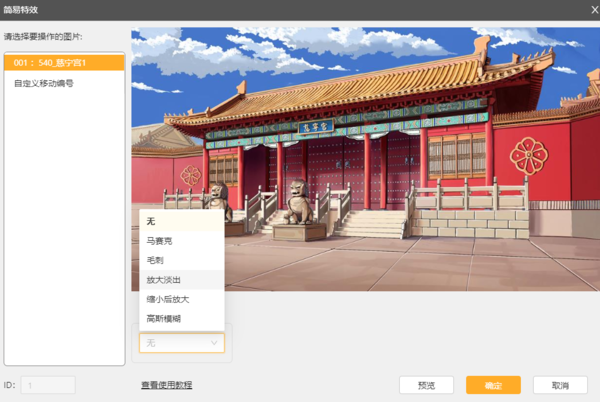Screen dimensions: 600x402
Task: Click the ID input field
Action: tap(48, 385)
